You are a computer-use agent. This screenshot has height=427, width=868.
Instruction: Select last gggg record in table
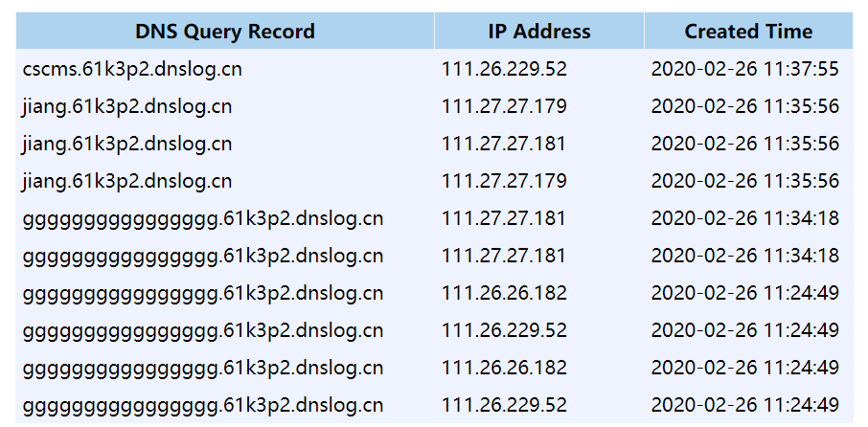[202, 407]
